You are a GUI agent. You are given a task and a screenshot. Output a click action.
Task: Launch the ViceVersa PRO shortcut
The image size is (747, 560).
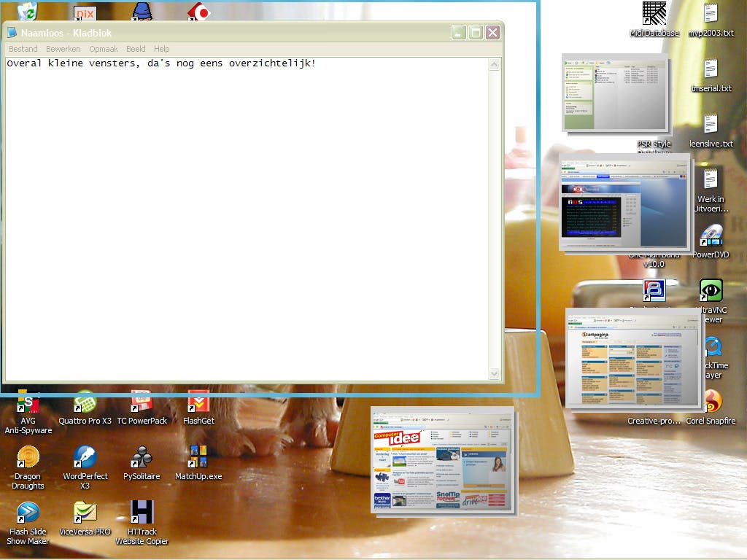point(85,518)
